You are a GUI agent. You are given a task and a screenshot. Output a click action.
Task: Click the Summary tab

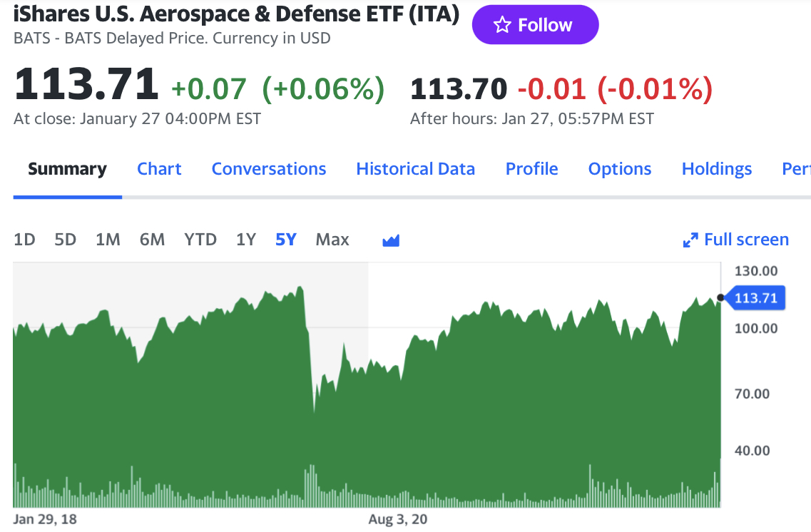click(67, 169)
